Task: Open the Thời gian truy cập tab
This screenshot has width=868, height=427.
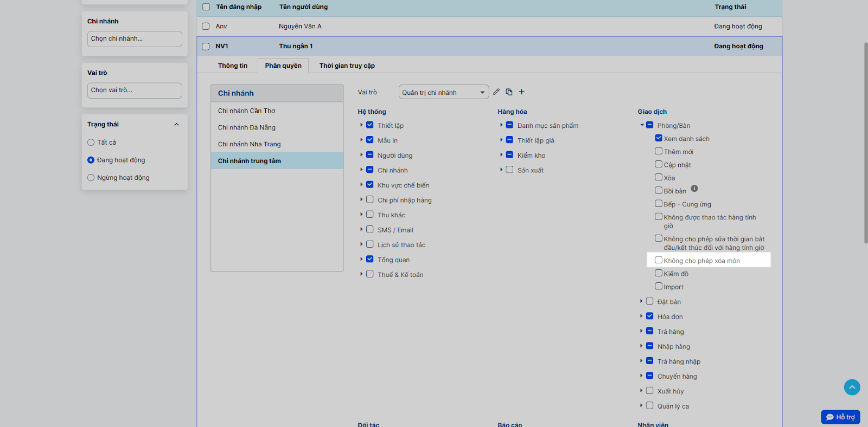Action: click(x=347, y=66)
